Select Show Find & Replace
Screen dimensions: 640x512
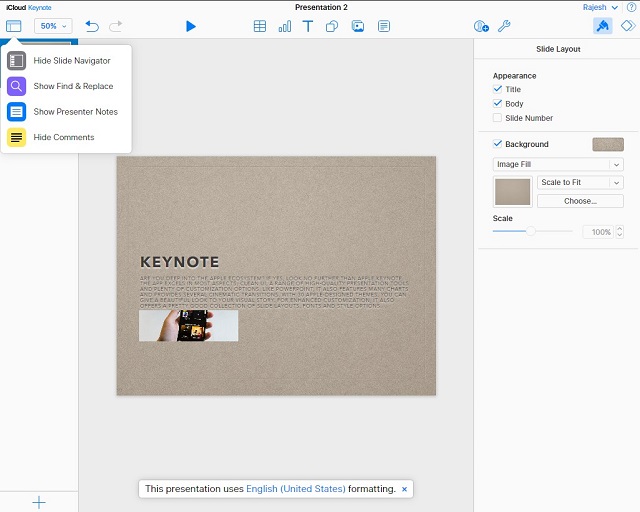(x=66, y=86)
